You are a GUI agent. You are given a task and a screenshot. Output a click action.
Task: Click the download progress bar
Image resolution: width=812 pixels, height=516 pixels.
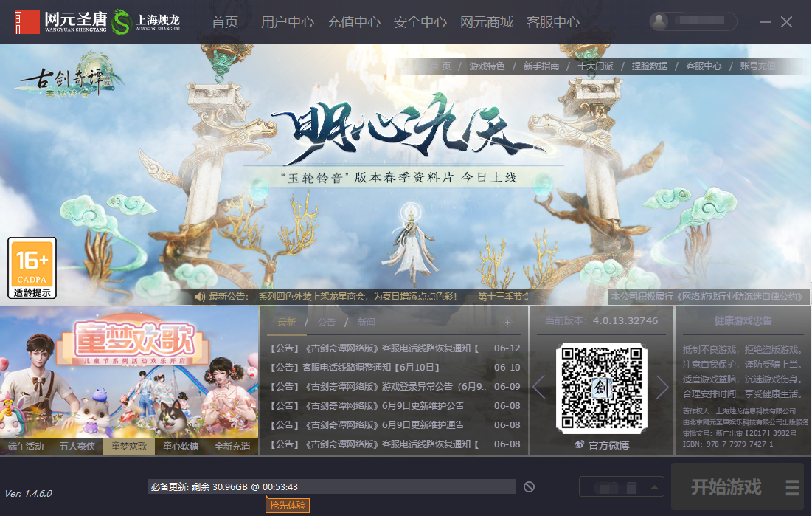click(x=331, y=486)
